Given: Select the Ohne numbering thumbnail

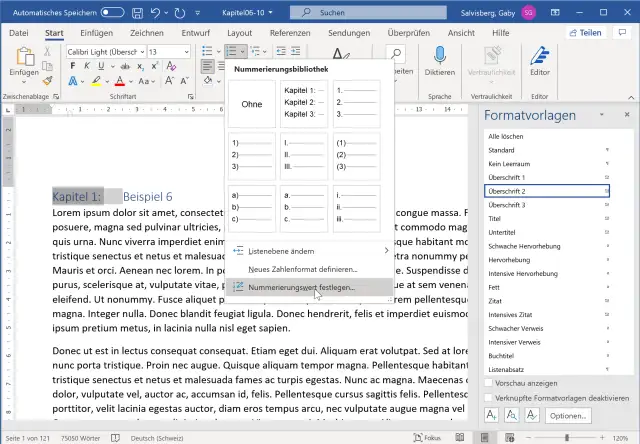Looking at the screenshot, I should [x=252, y=105].
